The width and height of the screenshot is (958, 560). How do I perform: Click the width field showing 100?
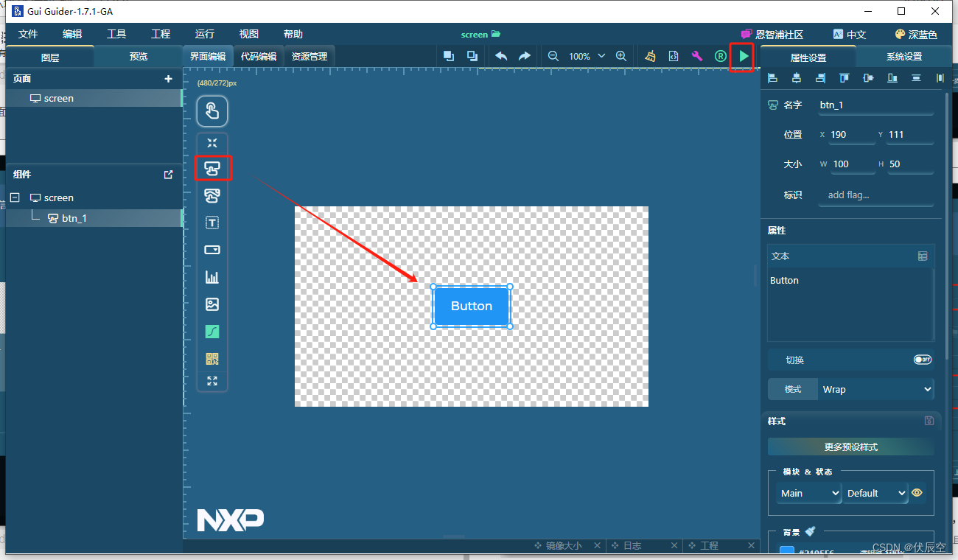point(853,164)
